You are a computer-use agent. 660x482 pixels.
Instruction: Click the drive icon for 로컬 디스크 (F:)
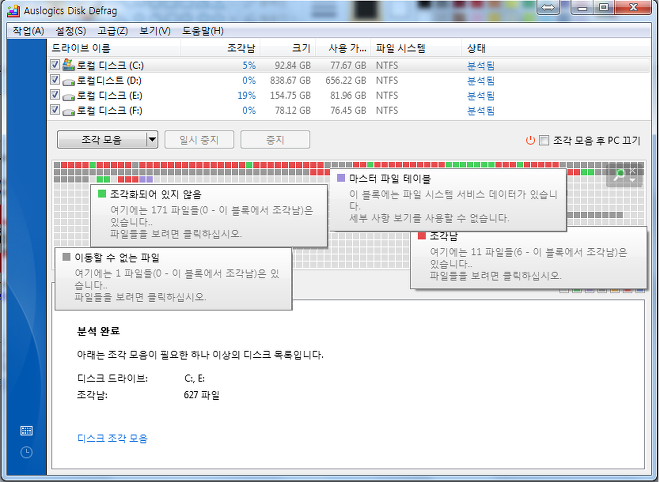click(68, 112)
